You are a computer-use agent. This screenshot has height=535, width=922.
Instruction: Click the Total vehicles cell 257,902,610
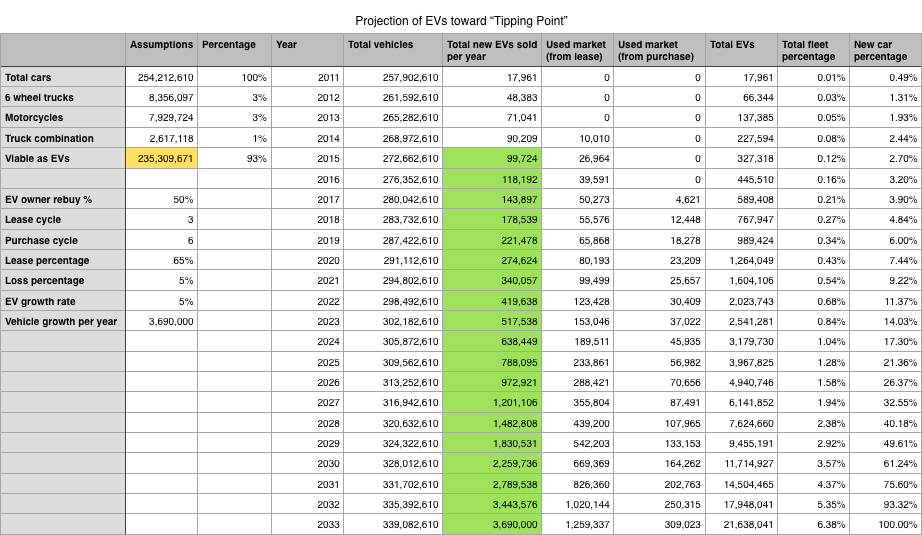393,77
